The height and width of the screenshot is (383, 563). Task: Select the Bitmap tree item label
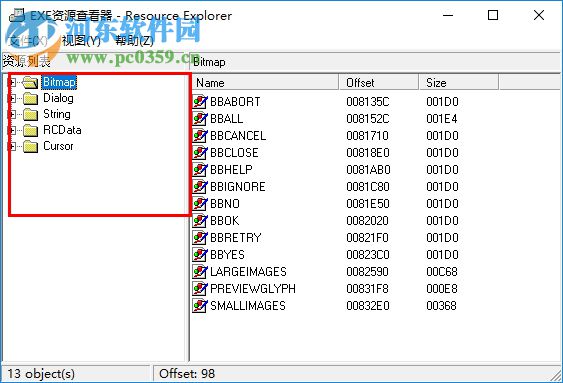coord(59,82)
